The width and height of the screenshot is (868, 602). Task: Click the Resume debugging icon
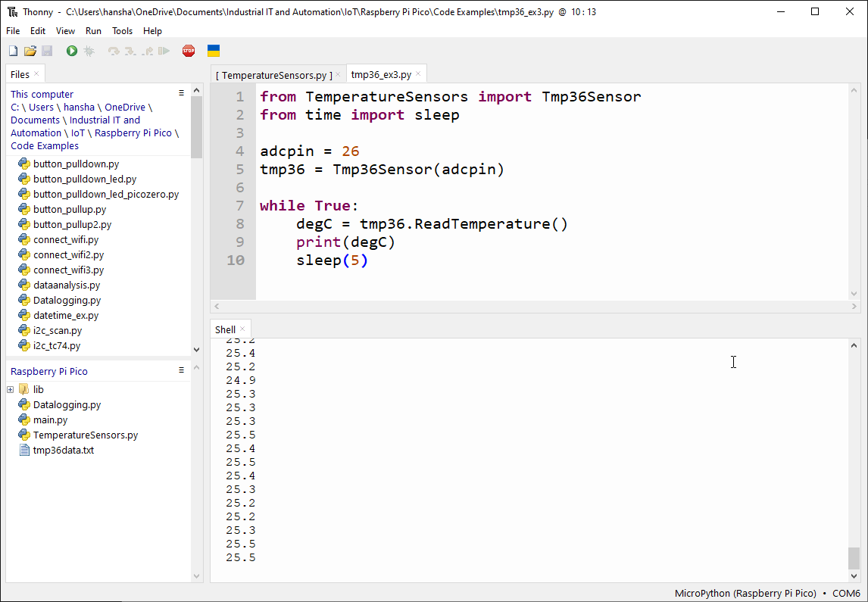click(164, 51)
